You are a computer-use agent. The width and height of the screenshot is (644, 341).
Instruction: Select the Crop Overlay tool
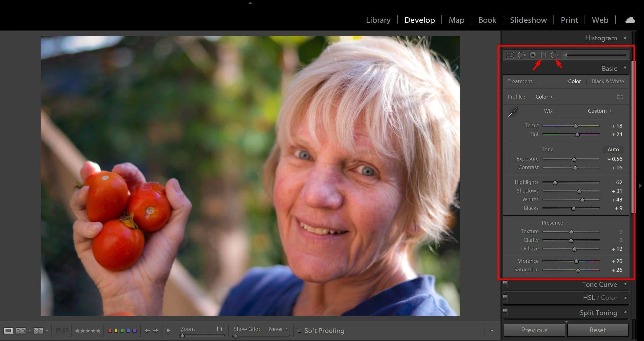coord(510,55)
